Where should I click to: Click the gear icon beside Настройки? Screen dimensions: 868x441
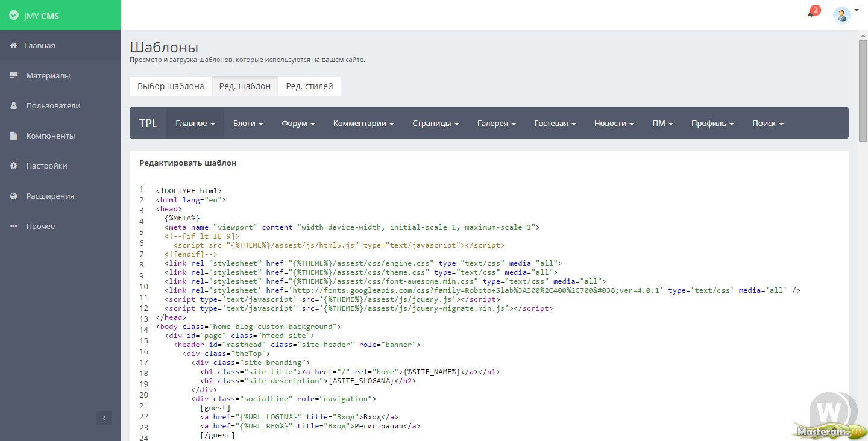(13, 166)
